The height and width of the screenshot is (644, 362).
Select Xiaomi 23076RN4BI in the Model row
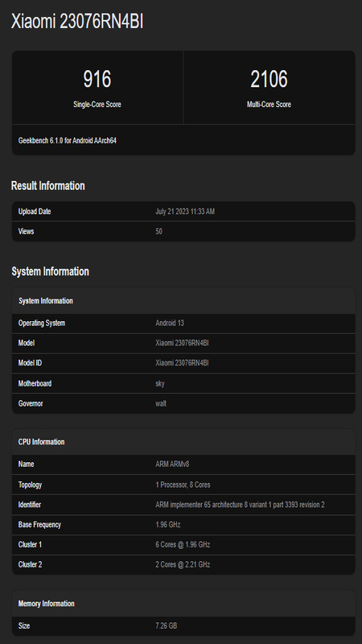pos(182,343)
